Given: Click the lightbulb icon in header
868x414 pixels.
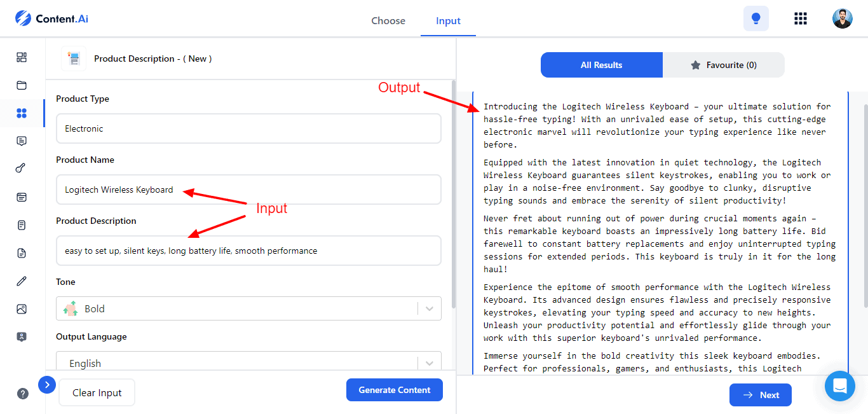Looking at the screenshot, I should (x=756, y=19).
